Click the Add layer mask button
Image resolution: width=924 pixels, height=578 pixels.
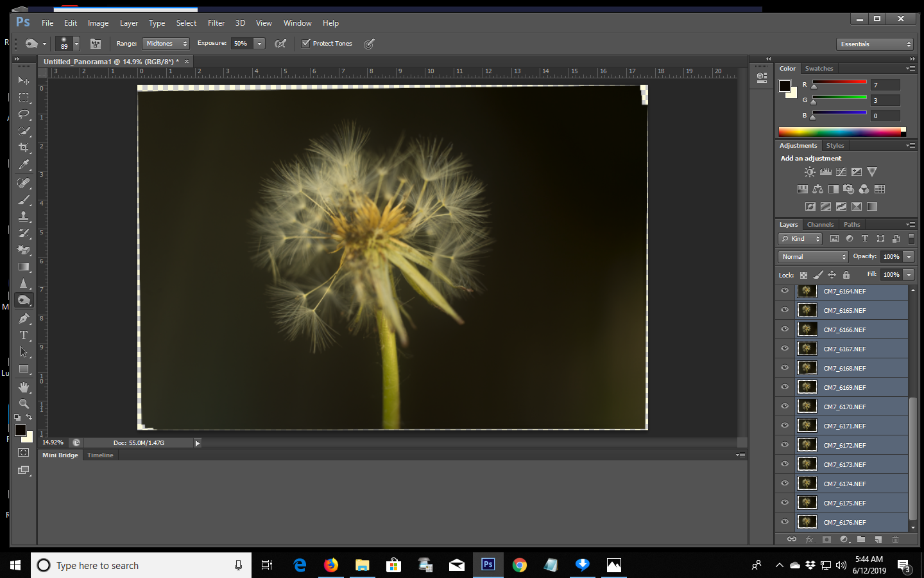pos(826,539)
